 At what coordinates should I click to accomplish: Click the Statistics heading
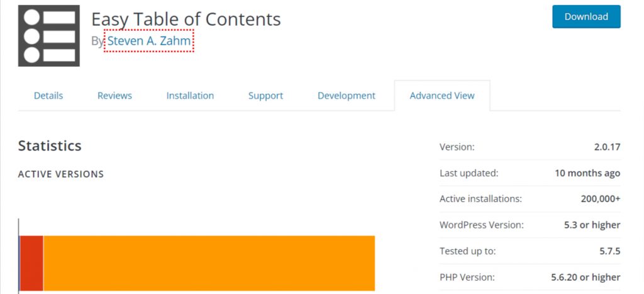50,146
